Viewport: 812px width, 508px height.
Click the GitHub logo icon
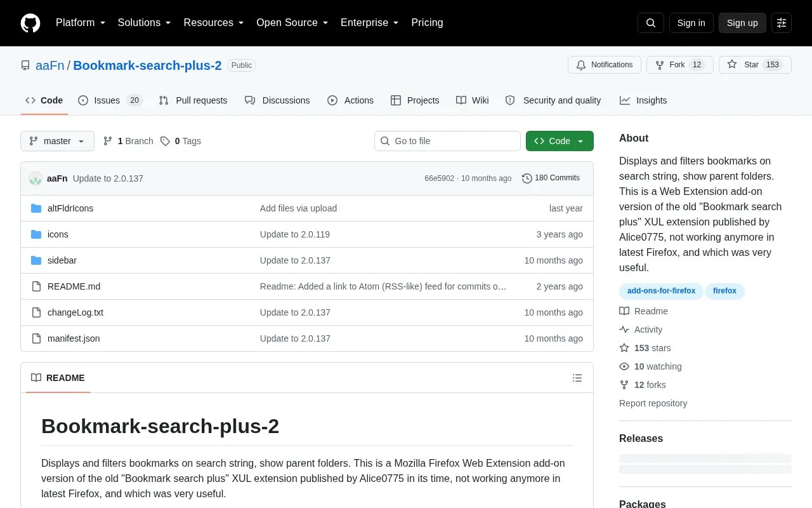click(30, 23)
